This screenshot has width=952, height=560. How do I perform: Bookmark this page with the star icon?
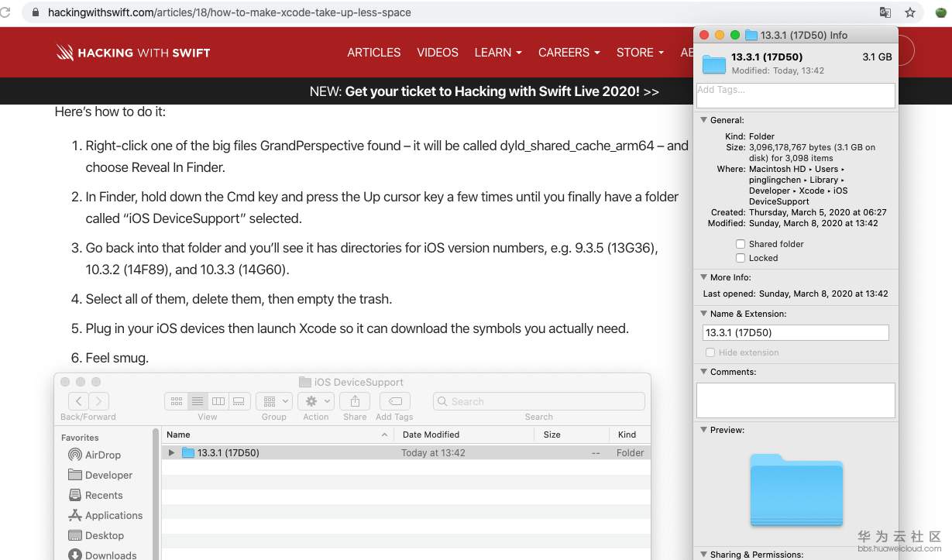pyautogui.click(x=910, y=12)
